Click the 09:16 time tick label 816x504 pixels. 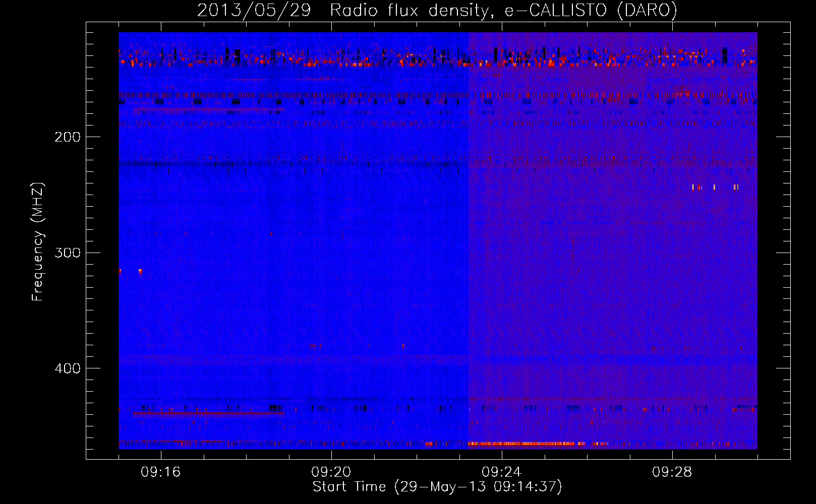(x=161, y=472)
